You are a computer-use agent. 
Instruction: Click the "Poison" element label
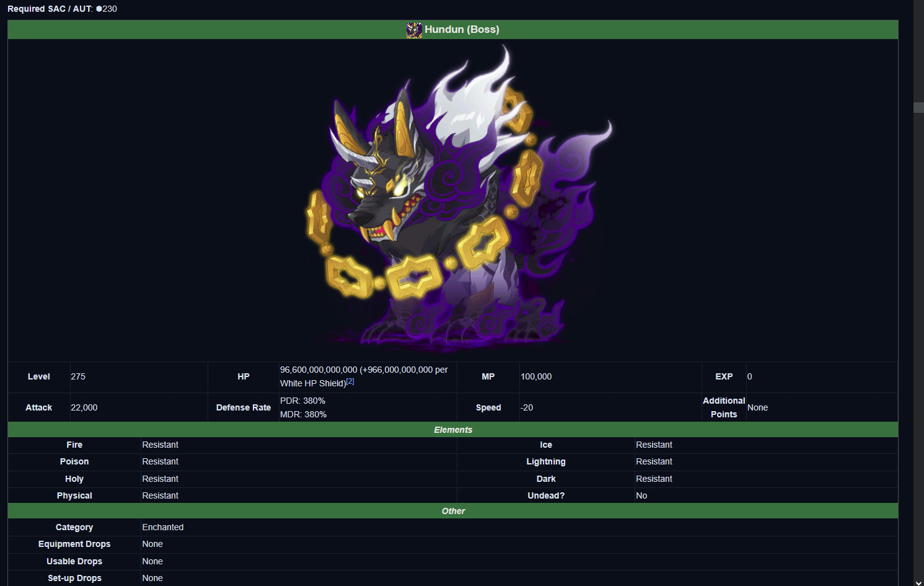[74, 461]
